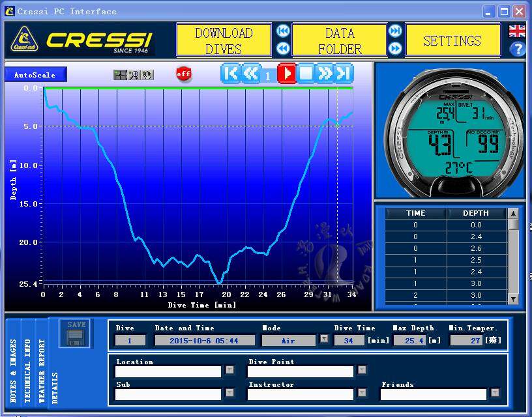Click the Location text field

(168, 372)
